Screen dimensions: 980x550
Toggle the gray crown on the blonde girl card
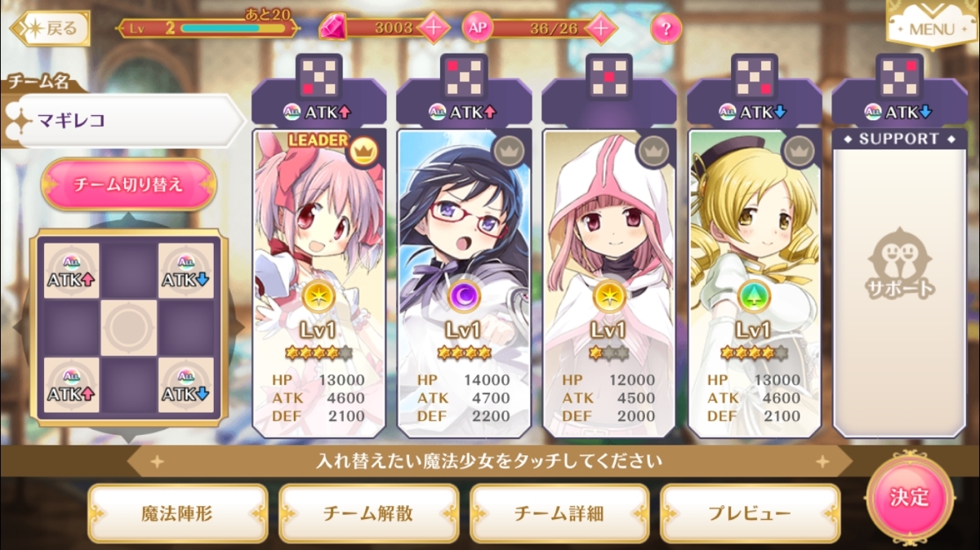click(x=796, y=149)
